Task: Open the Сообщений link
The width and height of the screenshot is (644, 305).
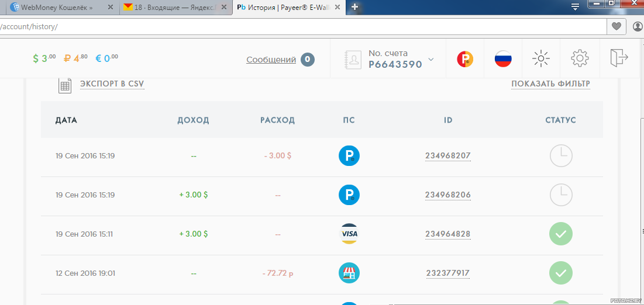Action: click(271, 60)
